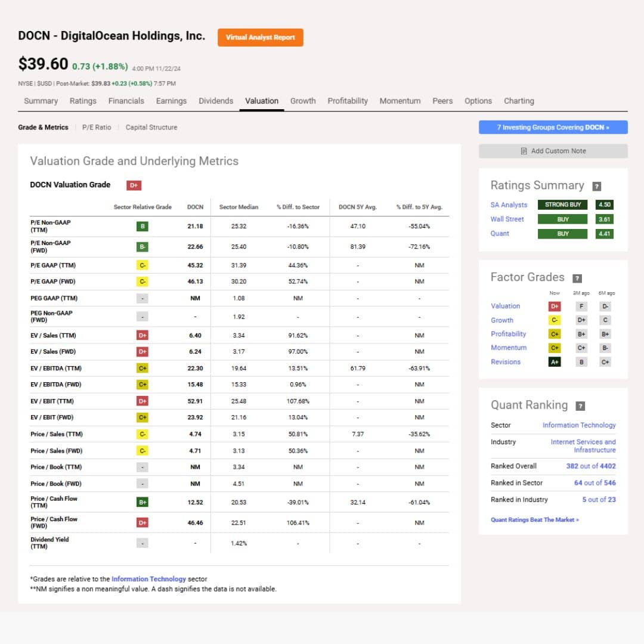The image size is (644, 644).
Task: Click the % Diff. to Sector column header
Action: [298, 207]
